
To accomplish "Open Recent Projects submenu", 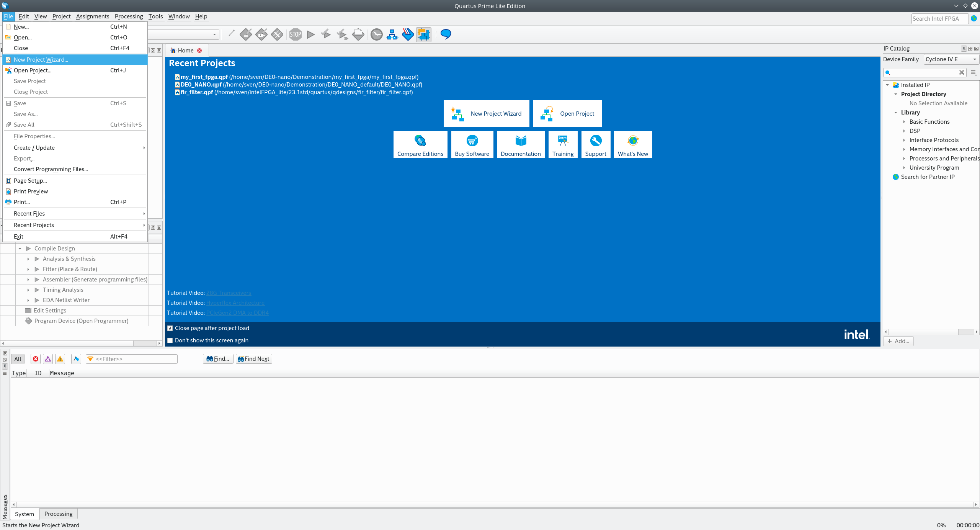I will click(x=75, y=225).
